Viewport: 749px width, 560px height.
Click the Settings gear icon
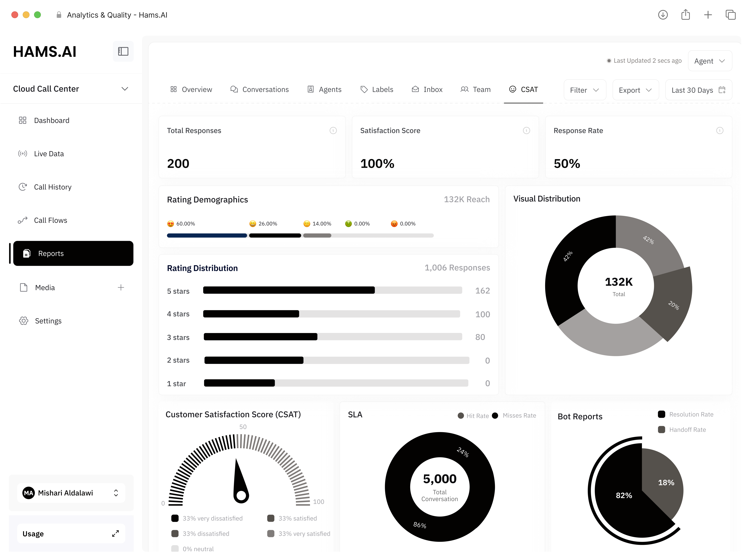(x=24, y=321)
